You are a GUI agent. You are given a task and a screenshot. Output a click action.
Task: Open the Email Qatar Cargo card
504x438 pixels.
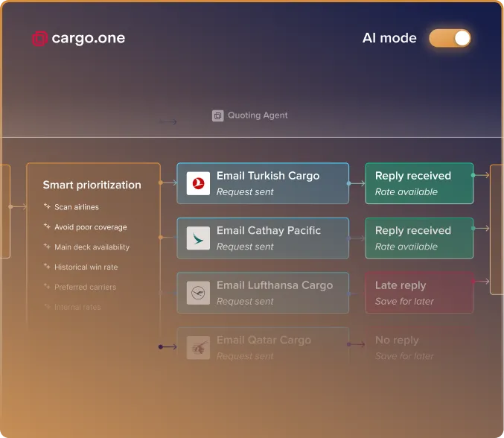(x=263, y=348)
